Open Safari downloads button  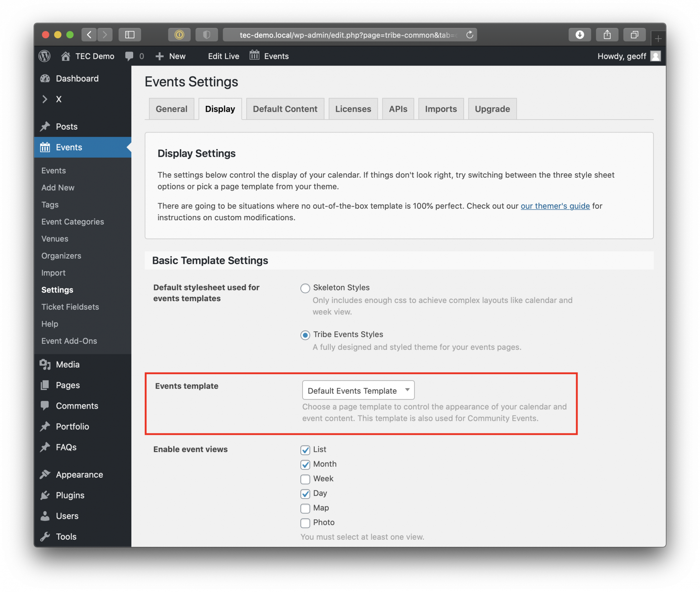[x=580, y=35]
